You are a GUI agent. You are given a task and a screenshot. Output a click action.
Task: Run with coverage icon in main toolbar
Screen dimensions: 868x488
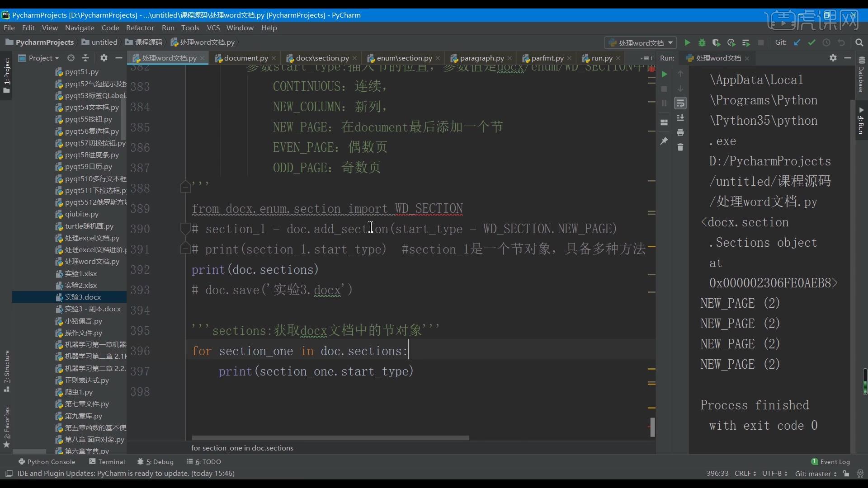tap(717, 42)
